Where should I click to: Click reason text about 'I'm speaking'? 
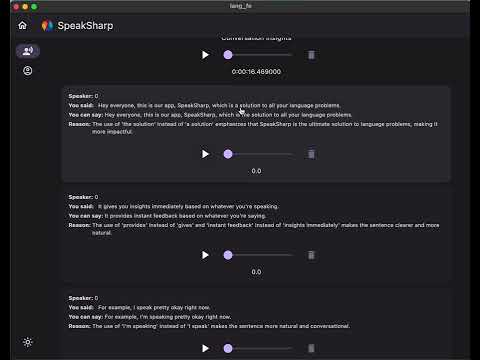pyautogui.click(x=209, y=326)
